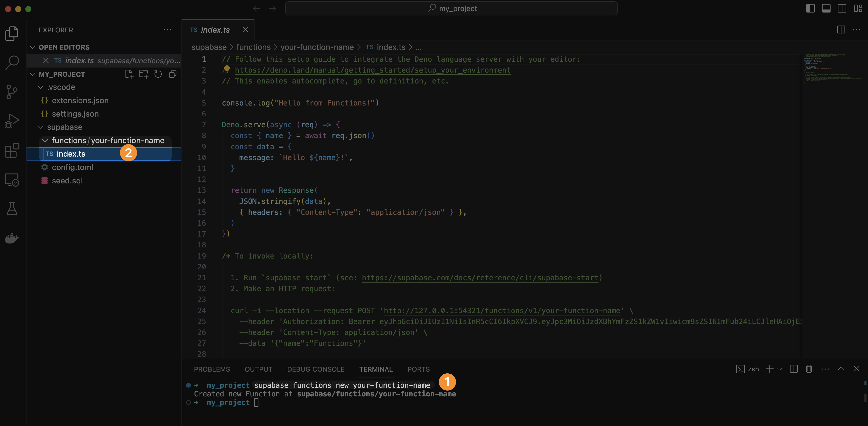Switch to the PORTS tab
The width and height of the screenshot is (868, 426).
coord(419,369)
